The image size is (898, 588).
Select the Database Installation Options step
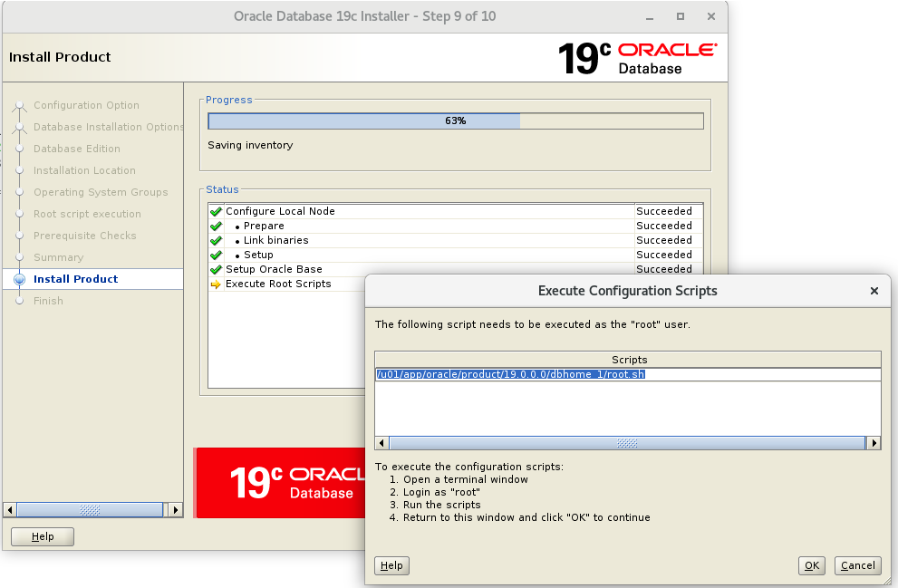tap(108, 127)
